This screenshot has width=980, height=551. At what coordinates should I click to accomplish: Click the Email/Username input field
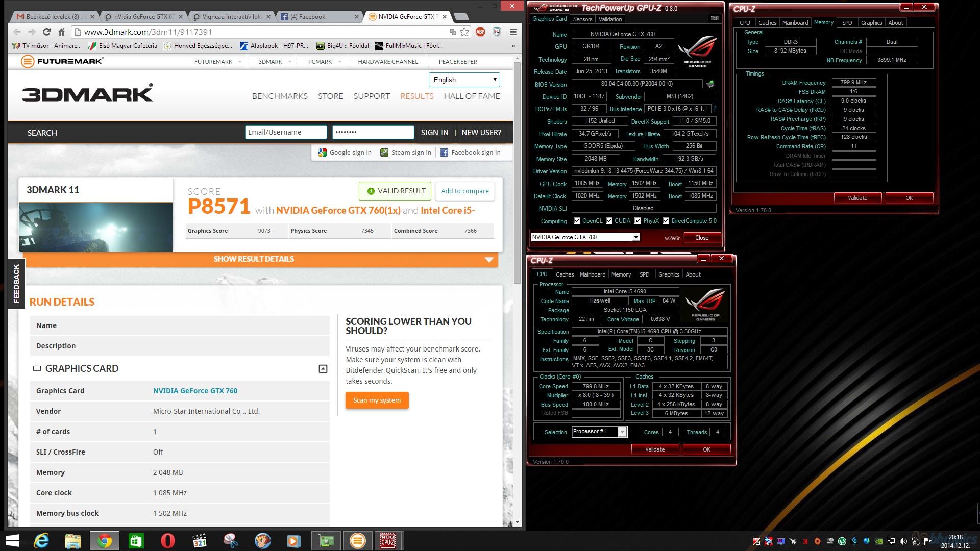(286, 132)
